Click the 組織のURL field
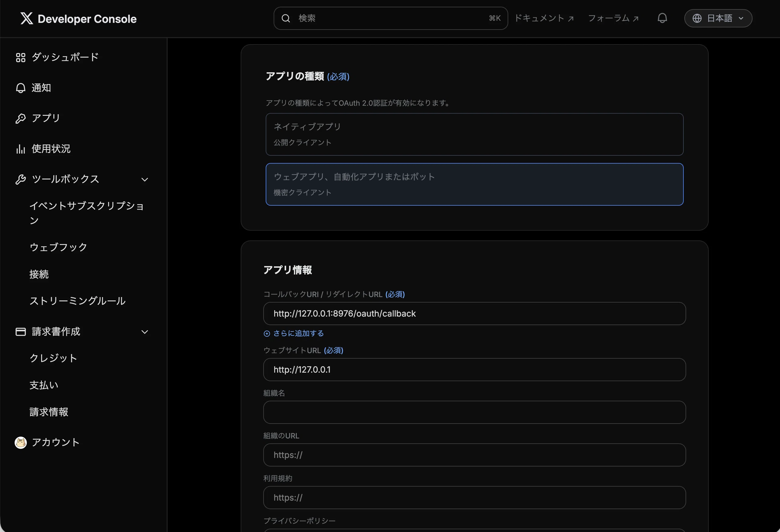The image size is (780, 532). [475, 455]
